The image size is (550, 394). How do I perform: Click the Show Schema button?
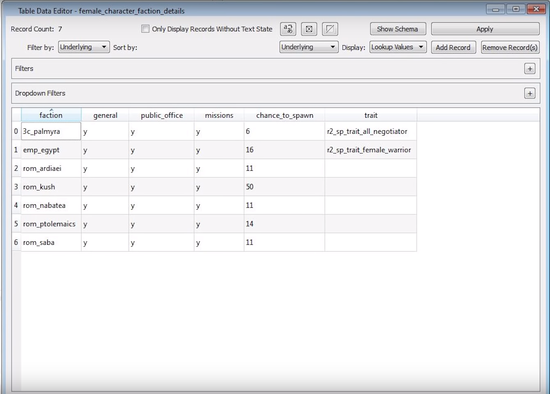click(x=398, y=29)
